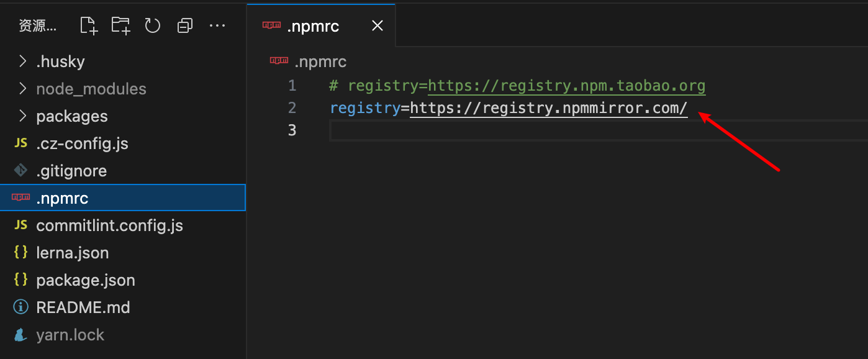Expand the node_modules folder

(91, 89)
